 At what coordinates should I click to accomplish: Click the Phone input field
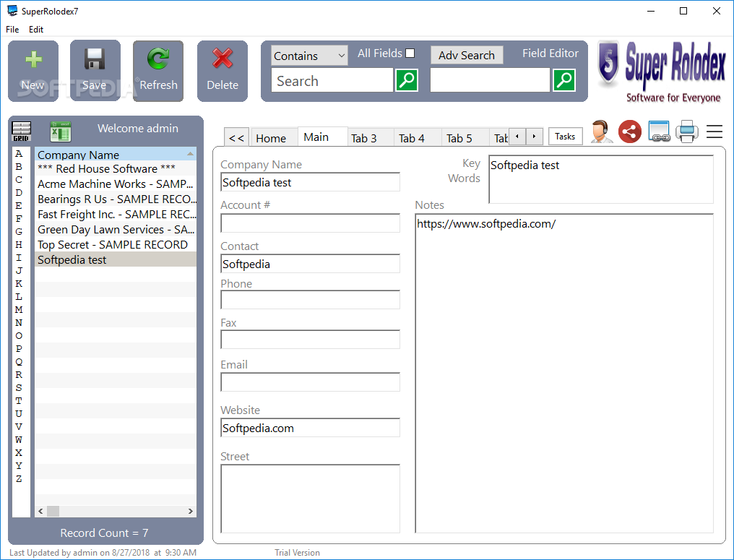point(311,300)
